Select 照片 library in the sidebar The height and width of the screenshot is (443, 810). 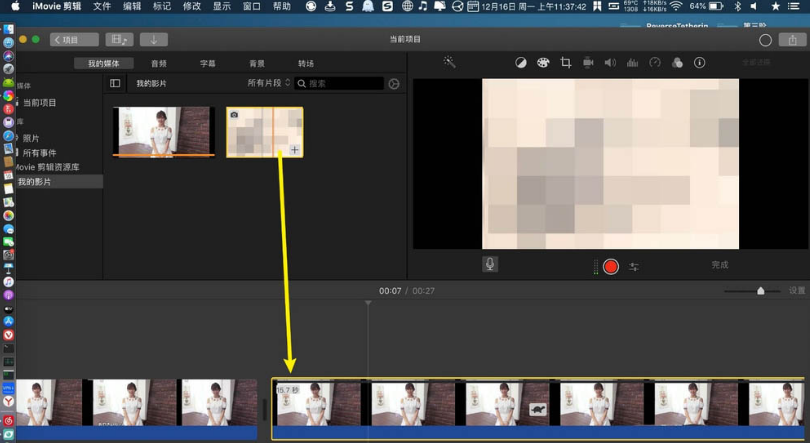pyautogui.click(x=30, y=138)
